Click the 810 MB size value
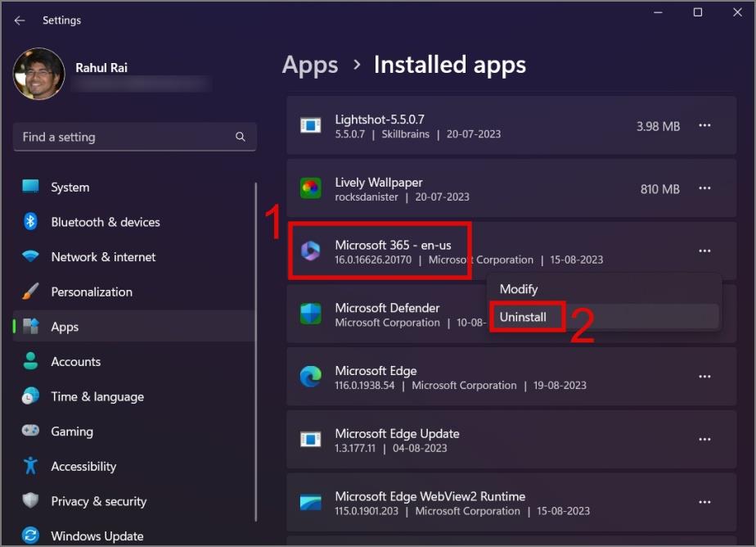This screenshot has width=756, height=547. click(x=659, y=189)
